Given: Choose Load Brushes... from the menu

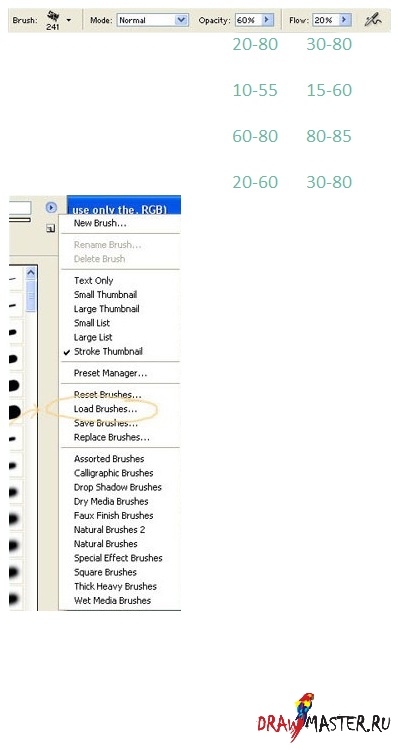Looking at the screenshot, I should tap(105, 409).
